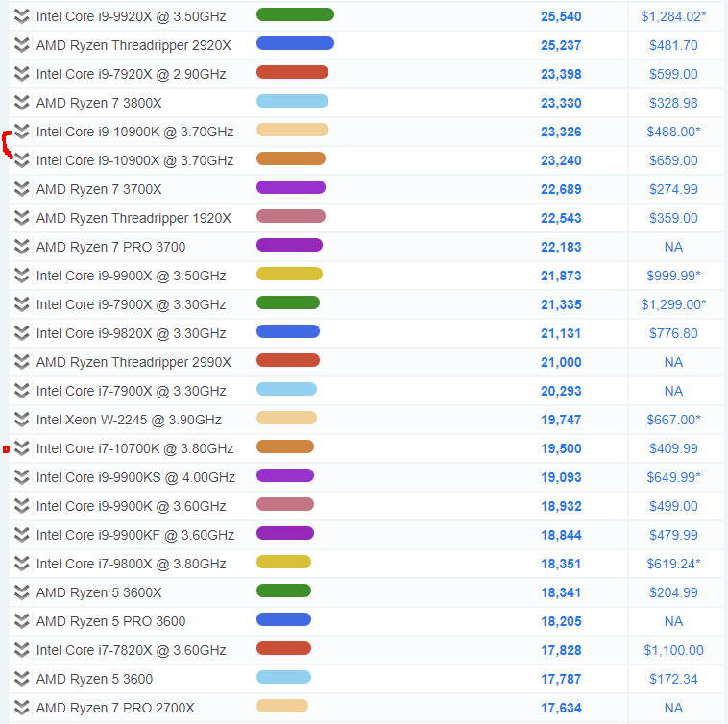This screenshot has width=728, height=724.
Task: Open the Intel Xeon W-2245 link
Action: [x=129, y=420]
